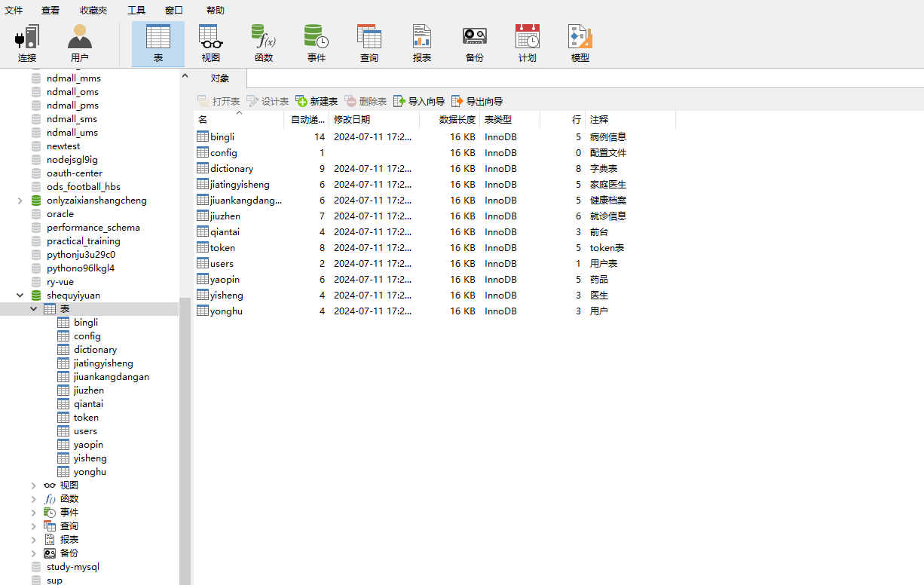The width and height of the screenshot is (924, 585).
Task: Open the 模型 (Model) designer icon
Action: tap(580, 43)
